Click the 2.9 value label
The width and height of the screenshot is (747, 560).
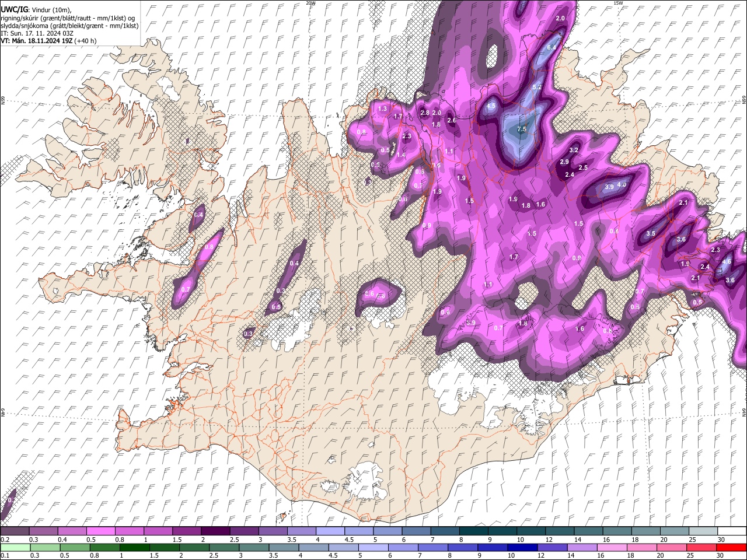click(x=564, y=162)
